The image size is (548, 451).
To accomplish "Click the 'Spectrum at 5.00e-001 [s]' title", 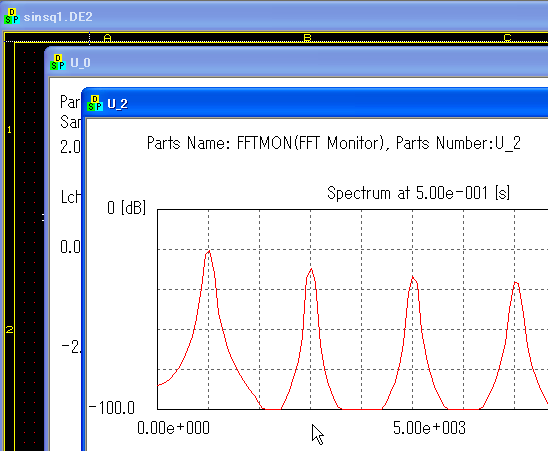I will click(418, 193).
